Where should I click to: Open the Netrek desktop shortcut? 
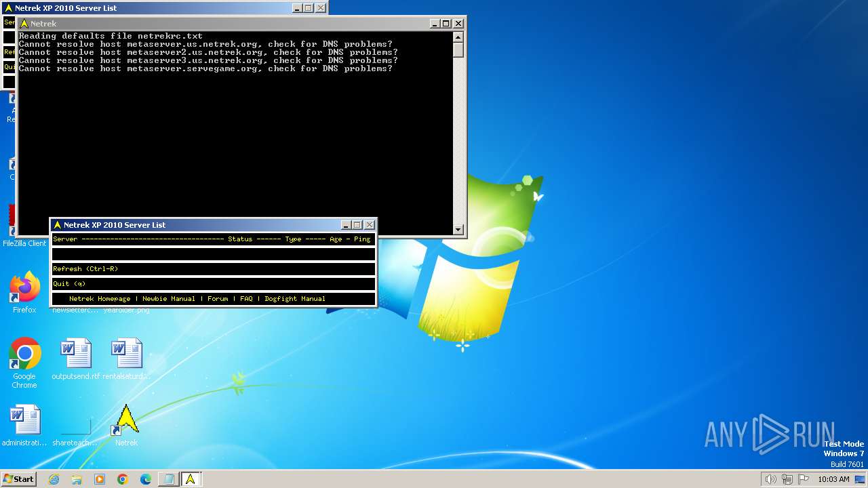126,425
